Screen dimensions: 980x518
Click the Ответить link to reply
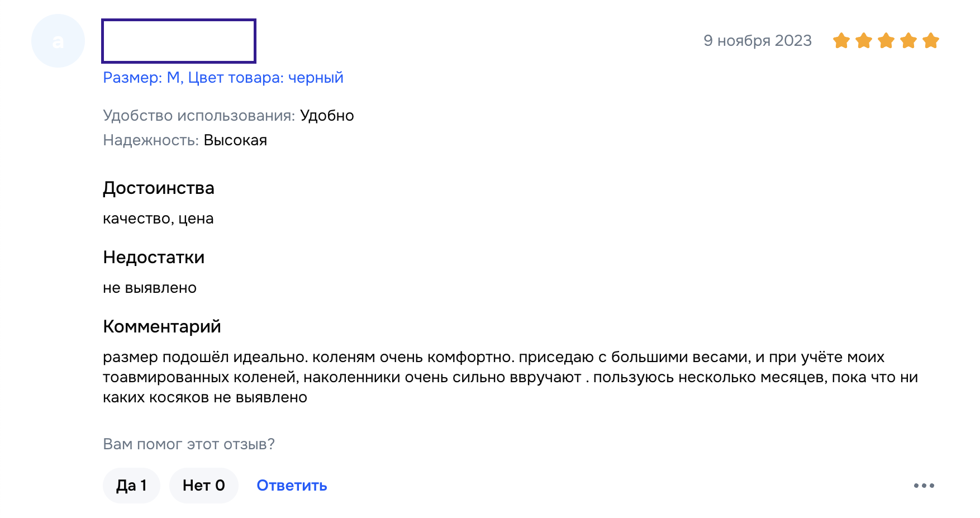(x=292, y=486)
